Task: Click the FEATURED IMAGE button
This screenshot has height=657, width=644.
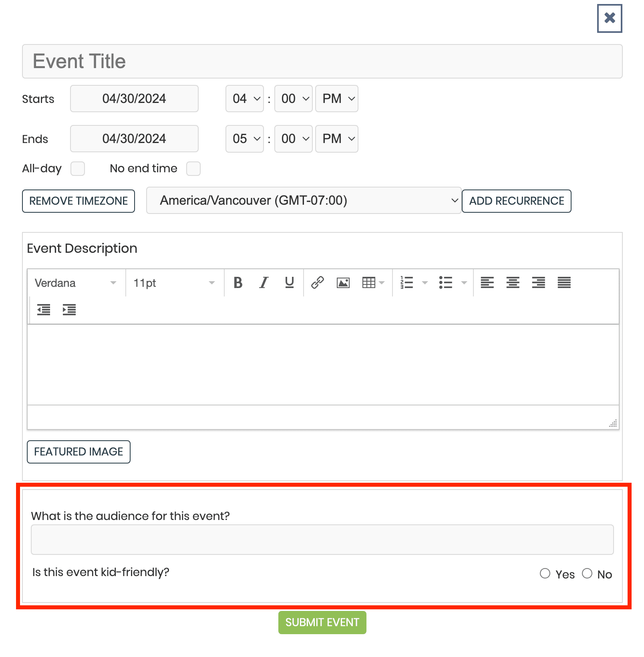Action: pyautogui.click(x=78, y=452)
